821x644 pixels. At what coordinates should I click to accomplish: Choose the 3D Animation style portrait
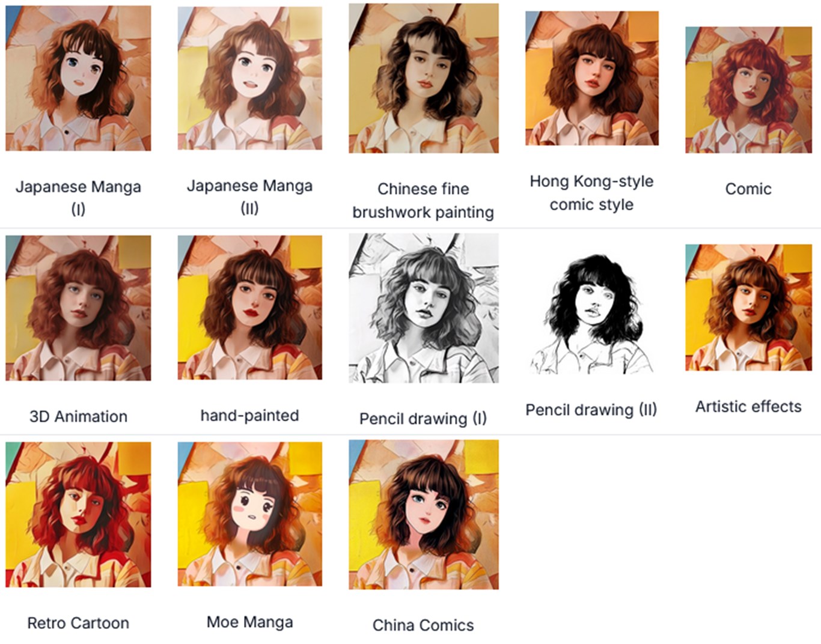[78, 308]
